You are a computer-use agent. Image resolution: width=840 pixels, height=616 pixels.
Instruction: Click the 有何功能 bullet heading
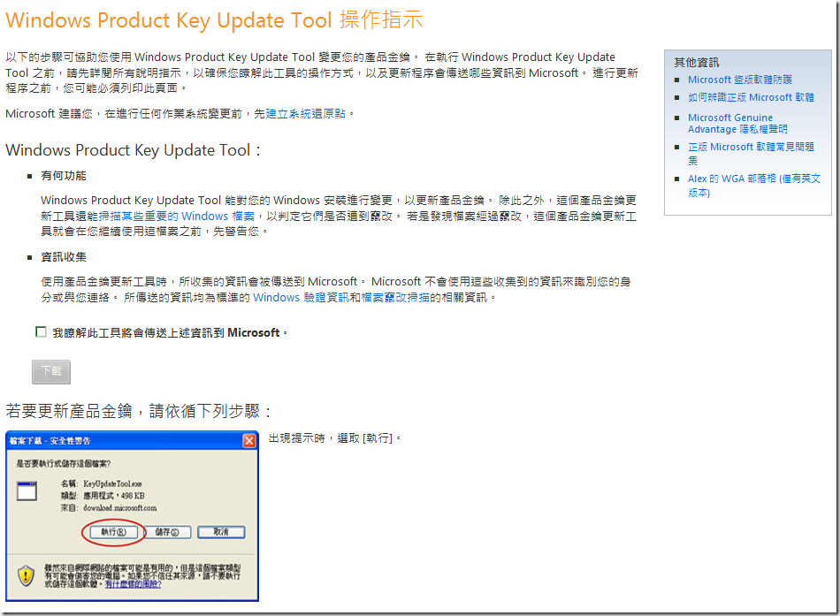point(64,176)
